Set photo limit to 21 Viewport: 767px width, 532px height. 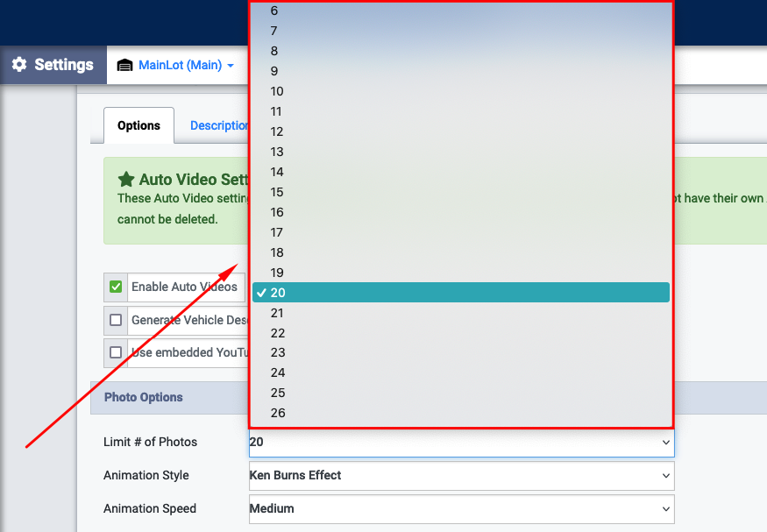(461, 313)
